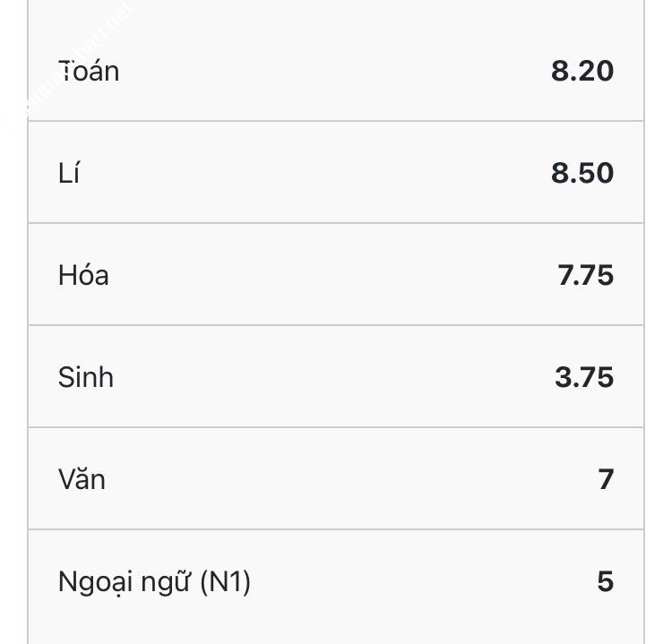The width and height of the screenshot is (672, 644).
Task: Select the Ngoại ngữ (N1) label
Action: pyautogui.click(x=154, y=582)
